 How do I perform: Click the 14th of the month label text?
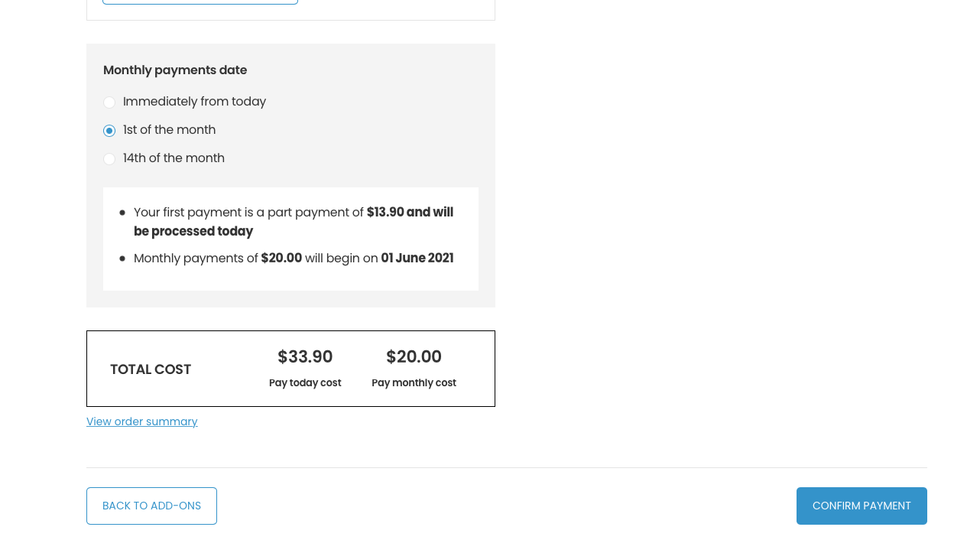174,158
